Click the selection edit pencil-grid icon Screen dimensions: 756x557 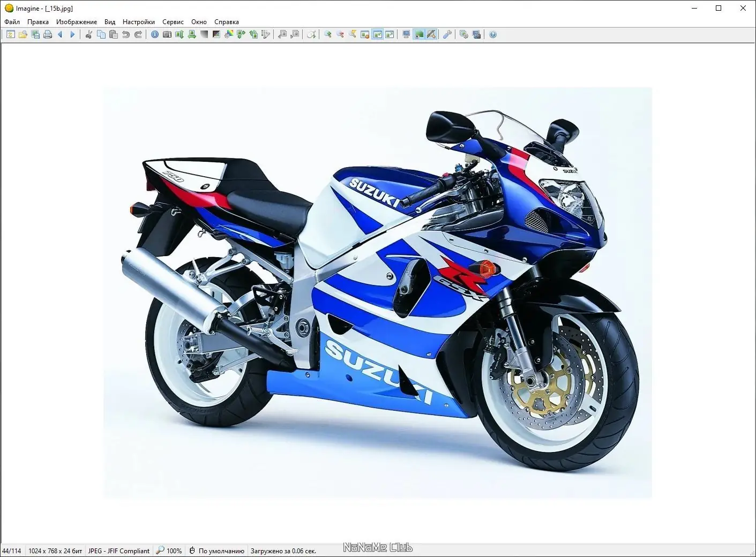(x=266, y=35)
